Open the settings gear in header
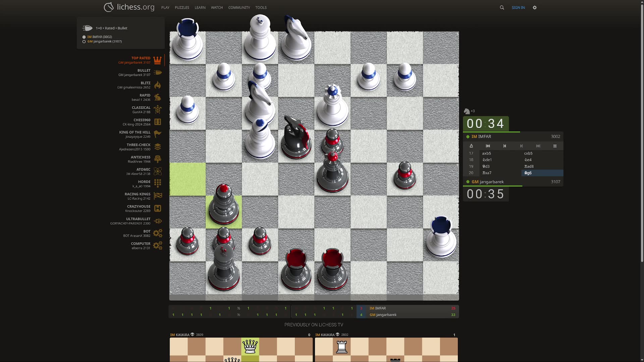The image size is (644, 362). 535,7
